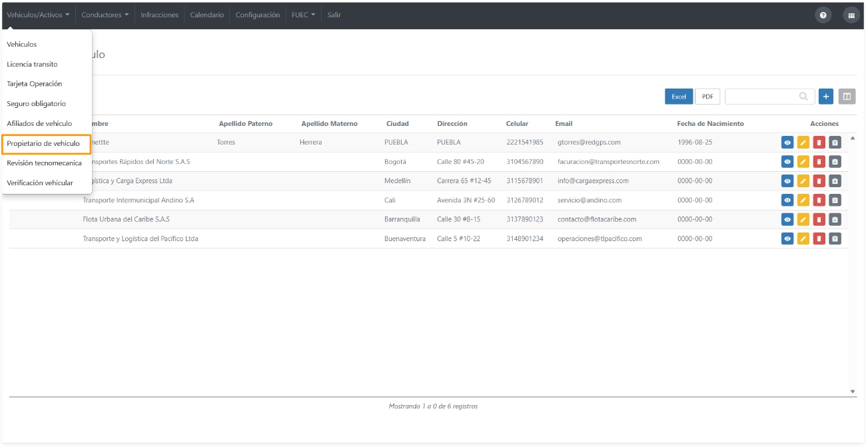Expand the FUEC dropdown menu
This screenshot has width=868, height=447.
[x=303, y=15]
